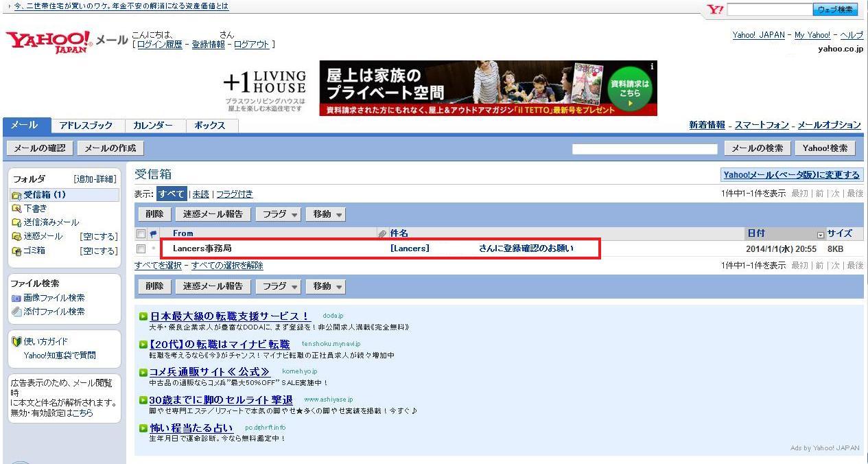Image resolution: width=868 pixels, height=464 pixels.
Task: Open the upper フラグ dropdown
Action: [279, 214]
